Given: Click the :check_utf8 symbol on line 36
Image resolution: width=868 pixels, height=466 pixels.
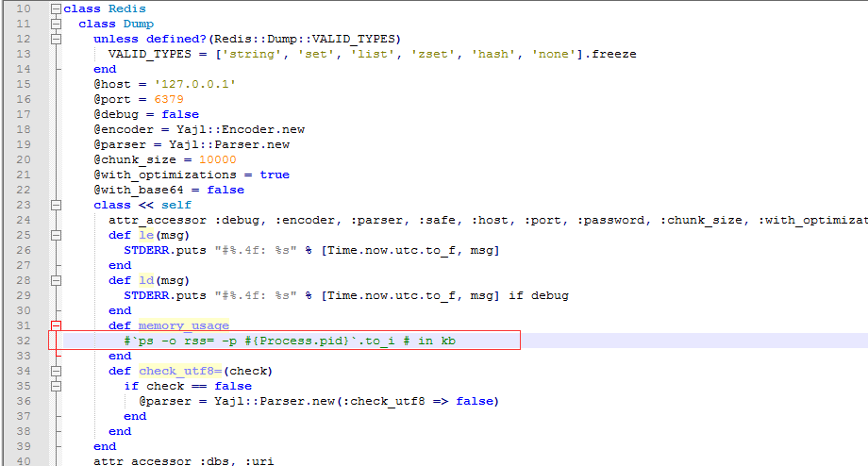Looking at the screenshot, I should click(384, 401).
